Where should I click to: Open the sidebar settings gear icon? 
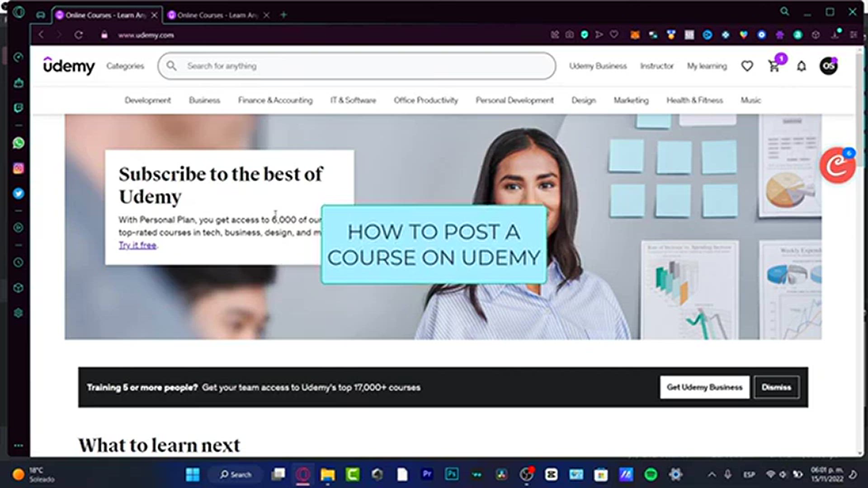coord(19,313)
